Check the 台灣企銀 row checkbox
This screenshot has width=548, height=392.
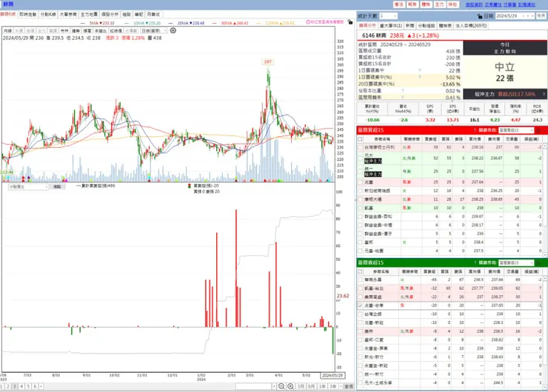(360, 314)
